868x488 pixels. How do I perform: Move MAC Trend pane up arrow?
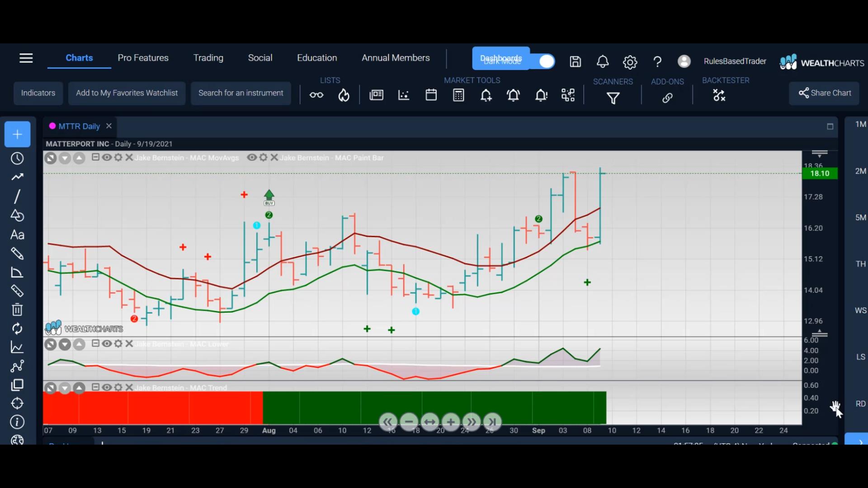[79, 388]
